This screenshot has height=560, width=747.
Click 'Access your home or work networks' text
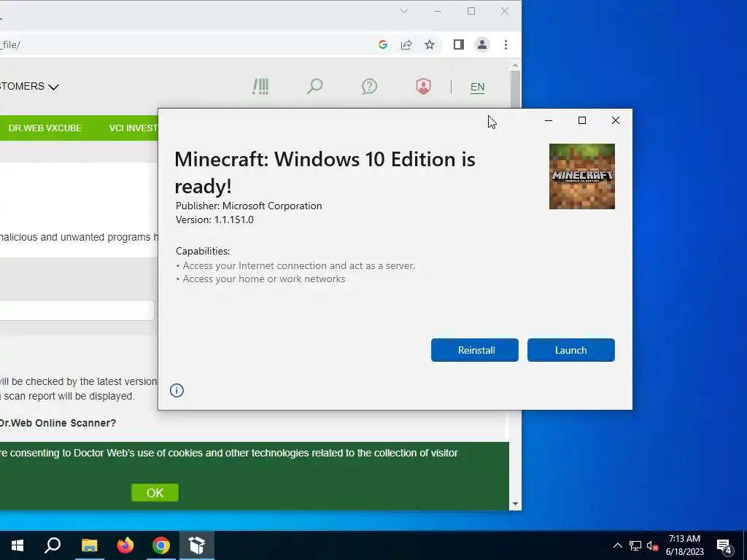(264, 279)
